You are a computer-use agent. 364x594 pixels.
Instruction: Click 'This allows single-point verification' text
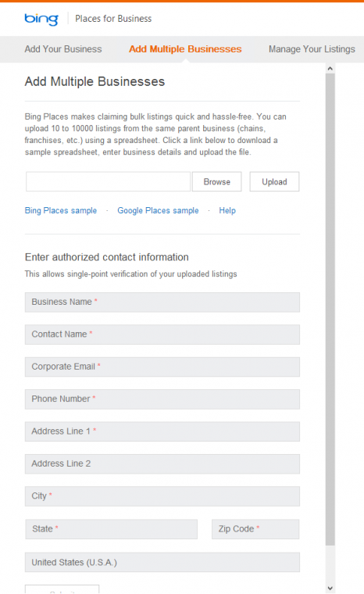click(130, 274)
